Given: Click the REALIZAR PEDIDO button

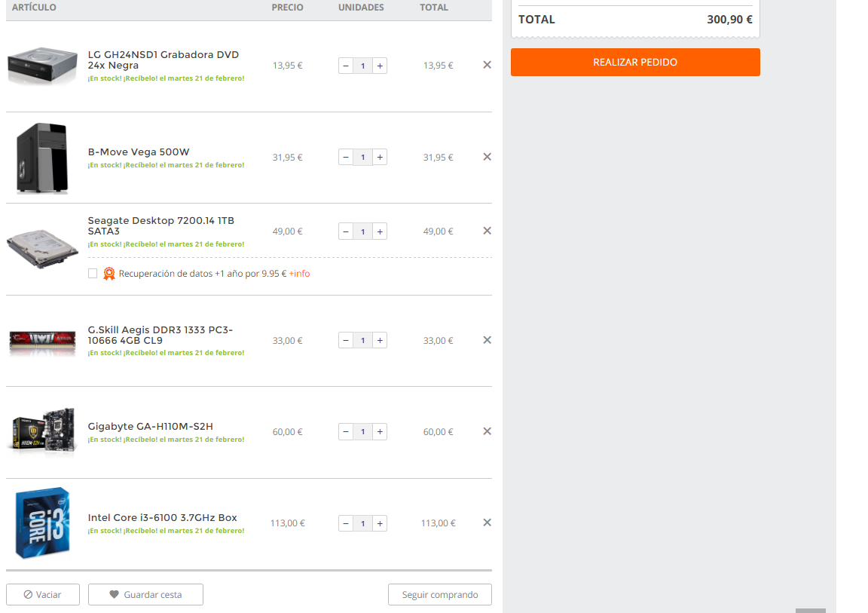Looking at the screenshot, I should coord(635,63).
